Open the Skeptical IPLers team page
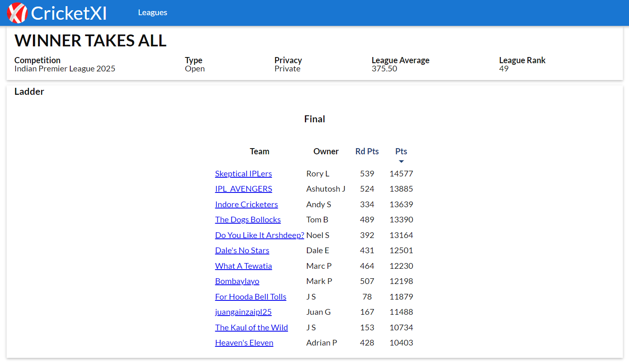The height and width of the screenshot is (364, 629). (x=243, y=174)
